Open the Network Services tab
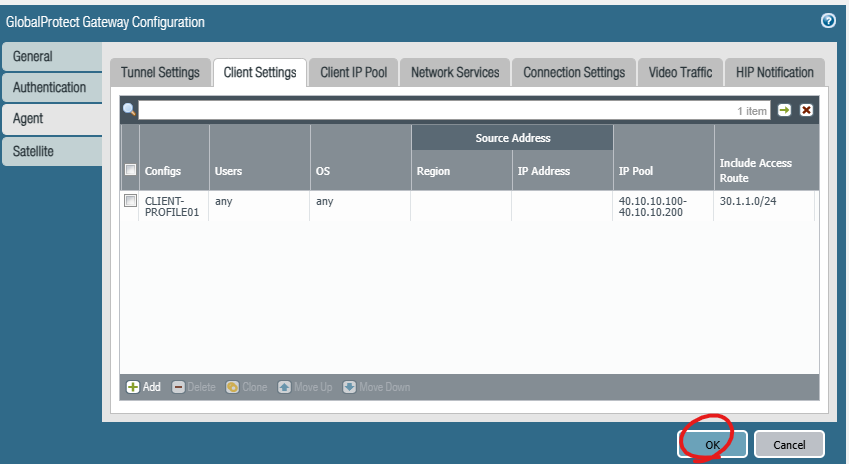This screenshot has width=849, height=464. [455, 73]
